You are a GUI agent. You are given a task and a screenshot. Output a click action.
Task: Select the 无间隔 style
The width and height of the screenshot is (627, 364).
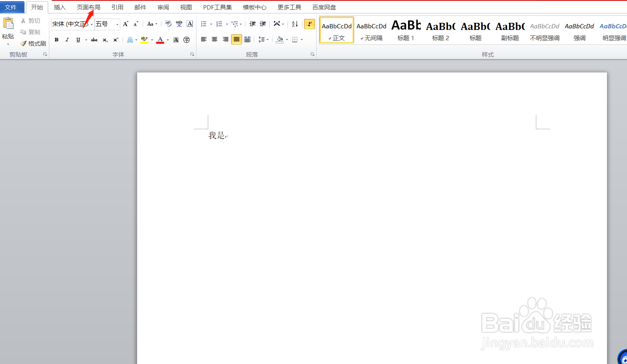(371, 30)
